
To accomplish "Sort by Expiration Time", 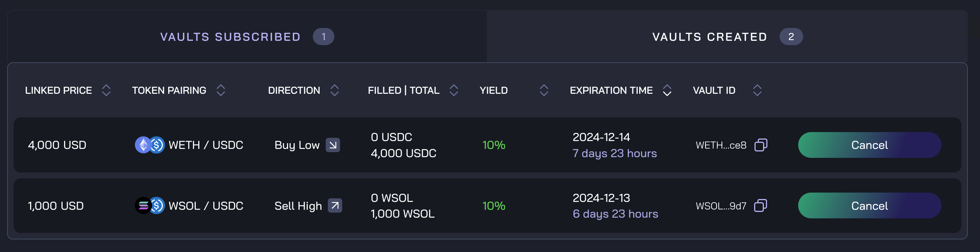I will point(667,90).
